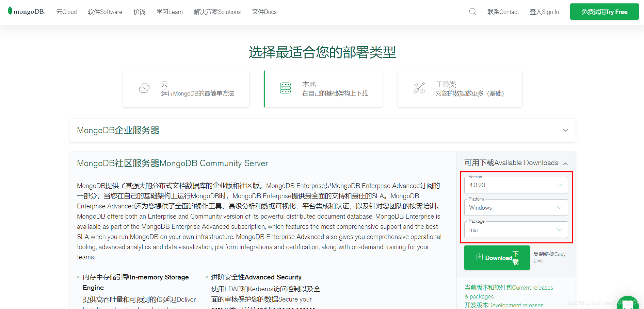Open the 价钱 pricing menu item
The image size is (644, 309).
coord(140,12)
